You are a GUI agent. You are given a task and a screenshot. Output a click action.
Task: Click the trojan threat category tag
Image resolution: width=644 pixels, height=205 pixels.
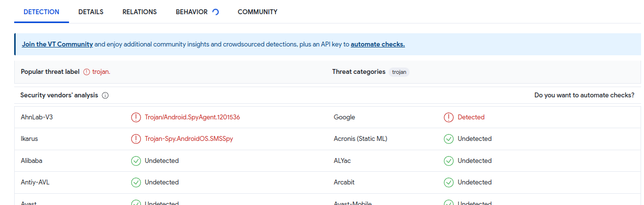point(399,72)
